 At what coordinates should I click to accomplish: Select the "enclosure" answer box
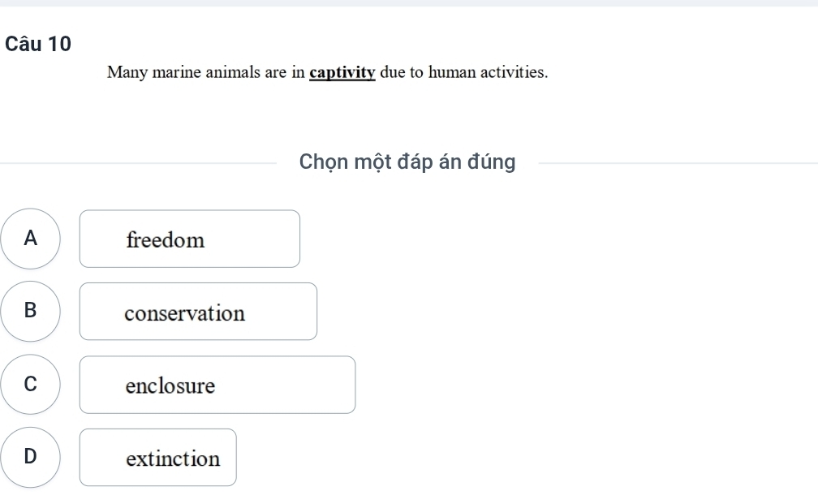217,385
